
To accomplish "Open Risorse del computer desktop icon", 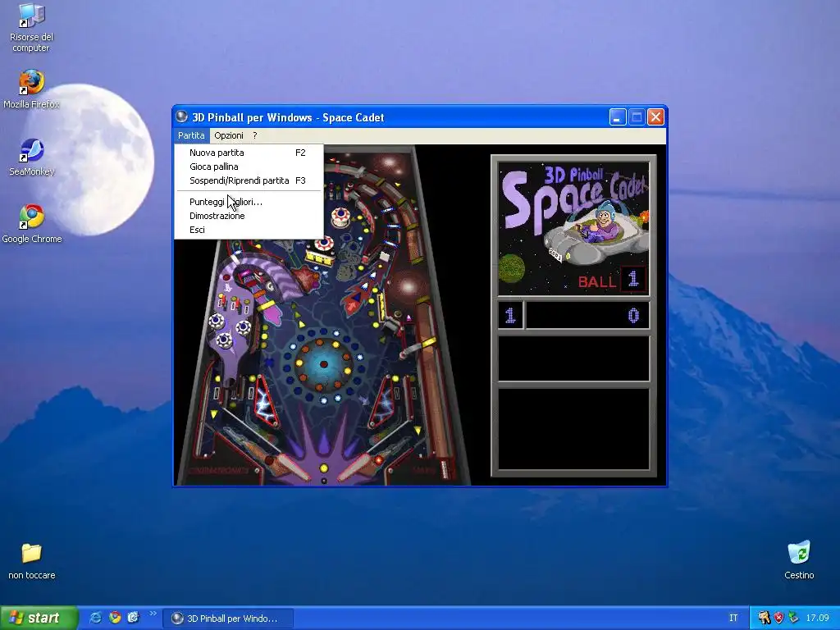I will tap(31, 28).
